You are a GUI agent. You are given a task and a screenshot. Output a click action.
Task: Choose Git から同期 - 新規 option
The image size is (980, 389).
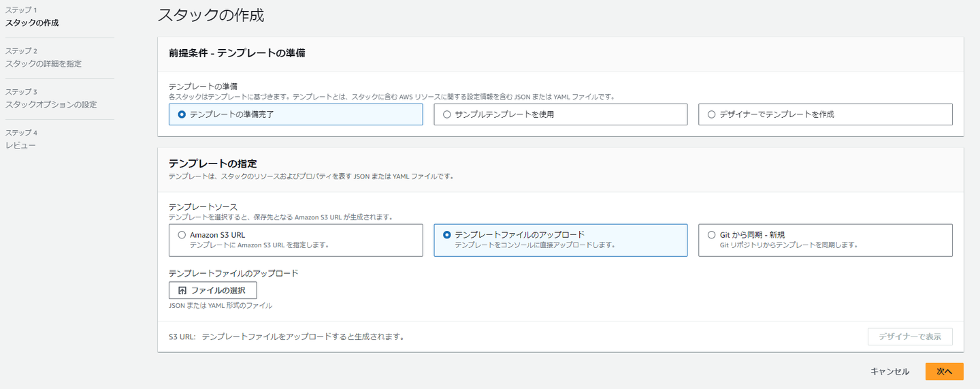(712, 235)
